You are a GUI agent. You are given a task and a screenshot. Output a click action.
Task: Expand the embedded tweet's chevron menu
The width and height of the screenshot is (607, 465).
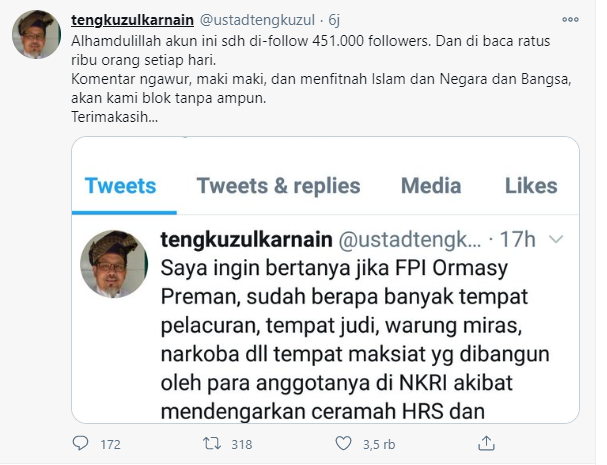[556, 240]
